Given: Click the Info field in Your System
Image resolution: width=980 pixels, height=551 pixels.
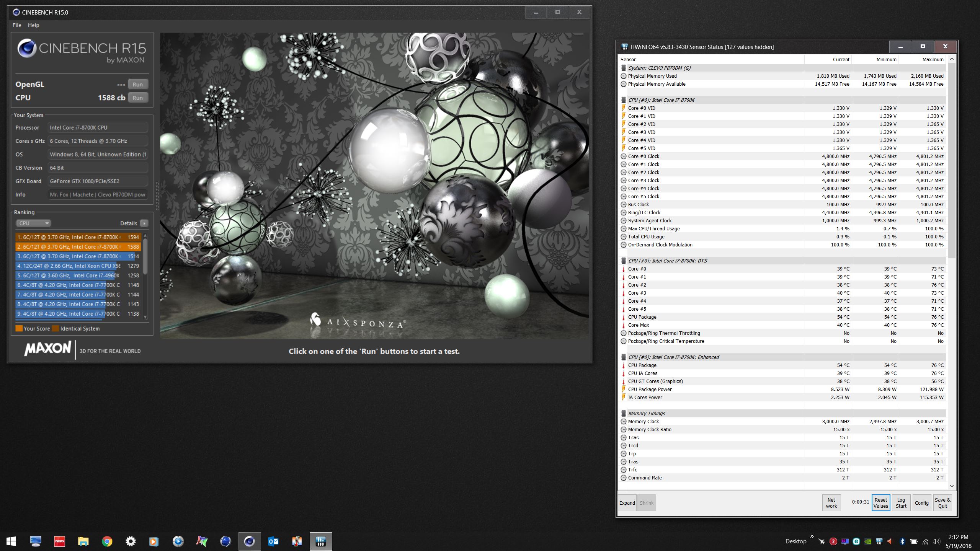Looking at the screenshot, I should coord(98,195).
